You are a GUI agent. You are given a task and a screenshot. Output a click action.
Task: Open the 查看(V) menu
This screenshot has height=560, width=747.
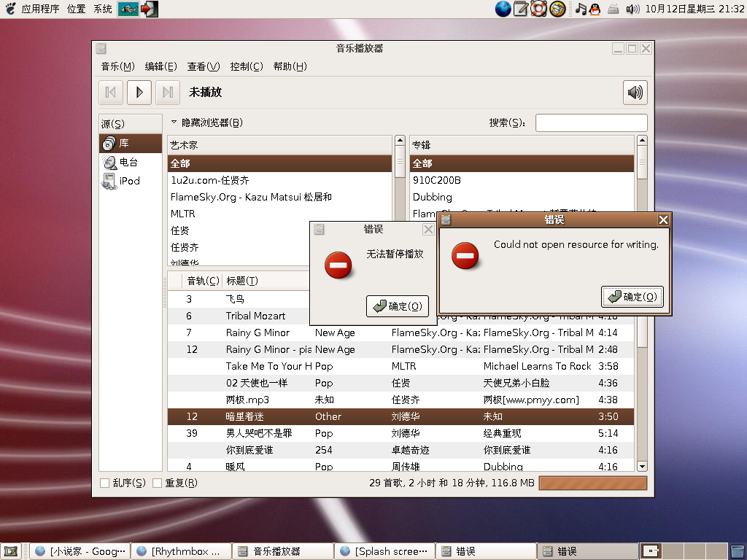[x=204, y=66]
